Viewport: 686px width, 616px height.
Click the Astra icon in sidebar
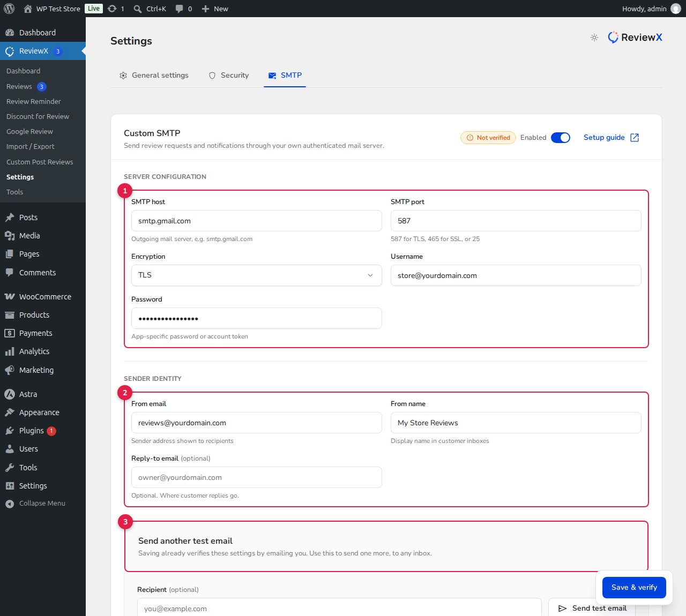tap(10, 394)
